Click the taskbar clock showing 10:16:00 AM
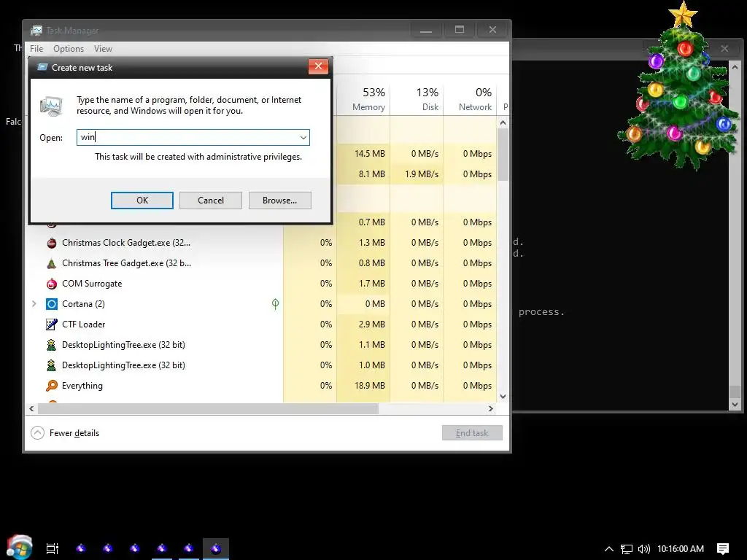Image resolution: width=747 pixels, height=560 pixels. point(681,549)
